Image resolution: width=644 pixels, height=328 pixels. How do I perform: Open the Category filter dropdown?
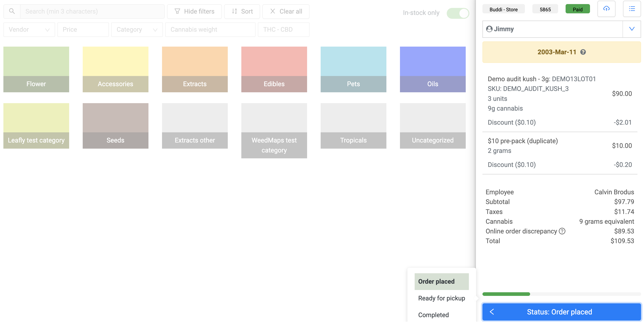click(137, 30)
